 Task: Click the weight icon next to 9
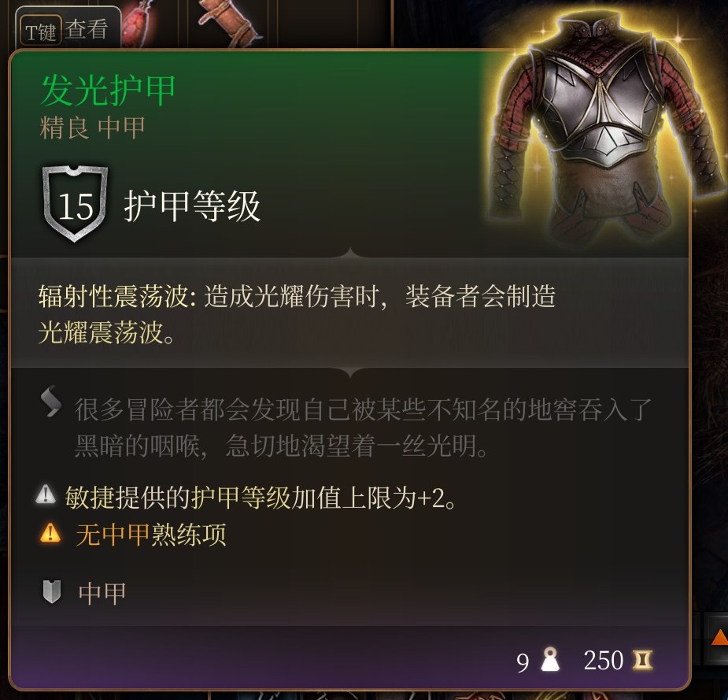coord(550,659)
